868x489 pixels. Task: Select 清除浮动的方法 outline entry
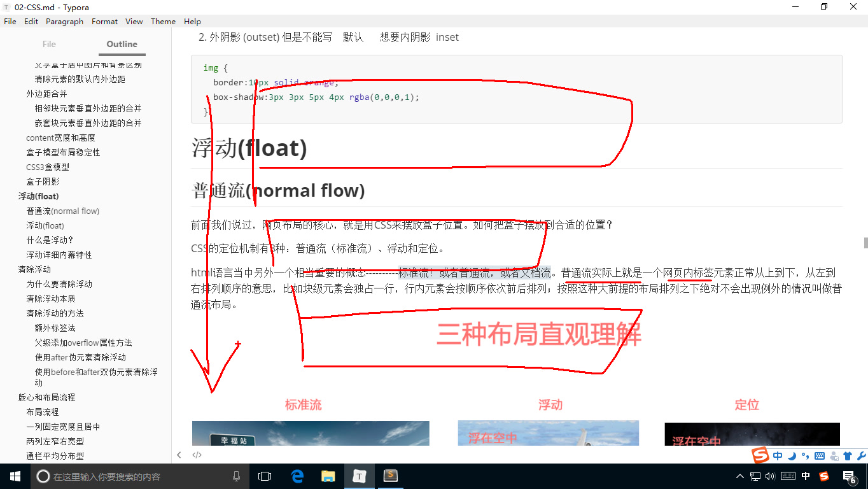[55, 313]
